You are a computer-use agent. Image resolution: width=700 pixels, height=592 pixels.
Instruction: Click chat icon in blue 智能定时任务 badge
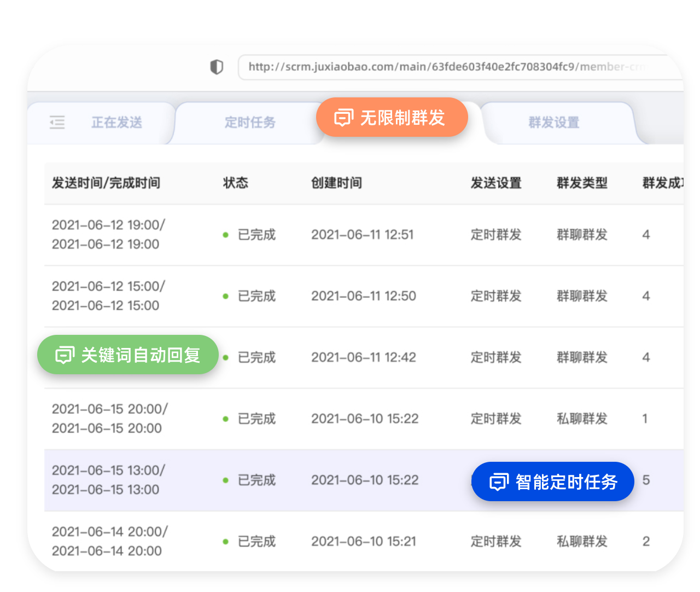pyautogui.click(x=499, y=482)
